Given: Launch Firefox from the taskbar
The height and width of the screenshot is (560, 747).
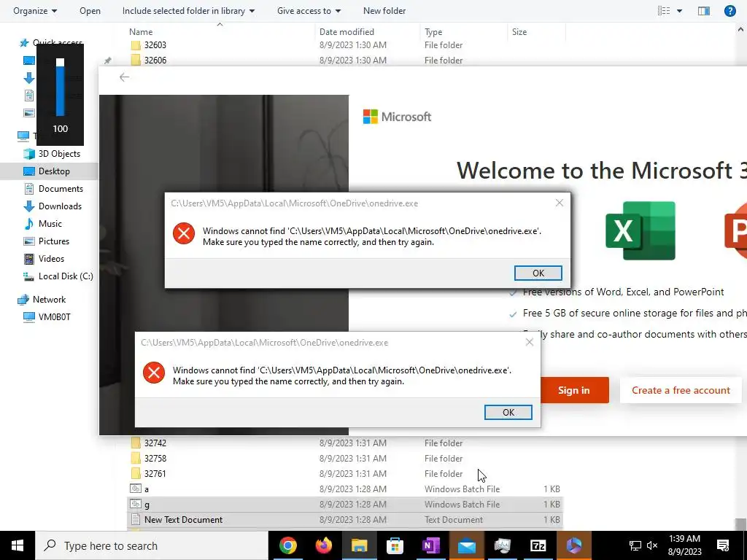Looking at the screenshot, I should coord(324,545).
